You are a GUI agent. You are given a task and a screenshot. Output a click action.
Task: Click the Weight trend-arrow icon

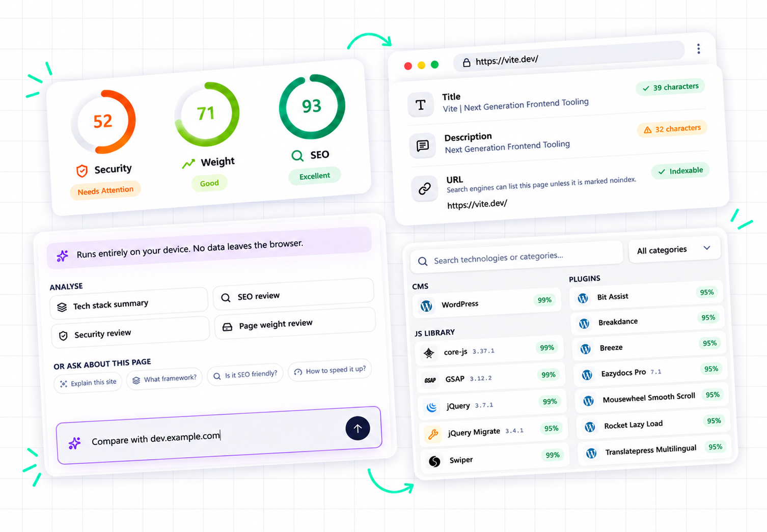point(188,163)
